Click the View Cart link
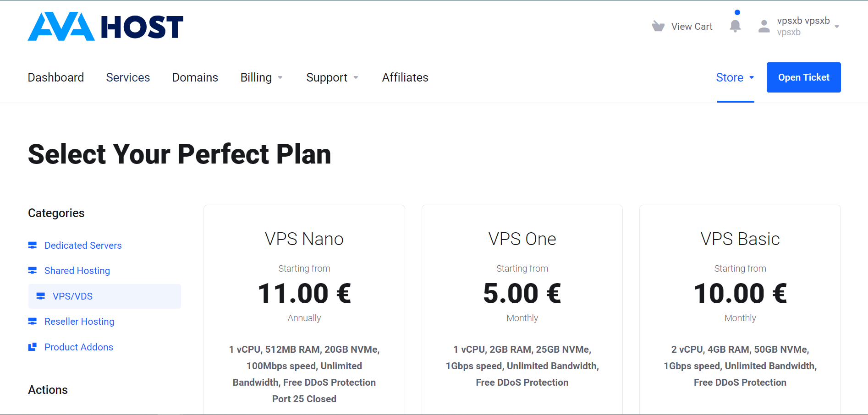 point(692,27)
